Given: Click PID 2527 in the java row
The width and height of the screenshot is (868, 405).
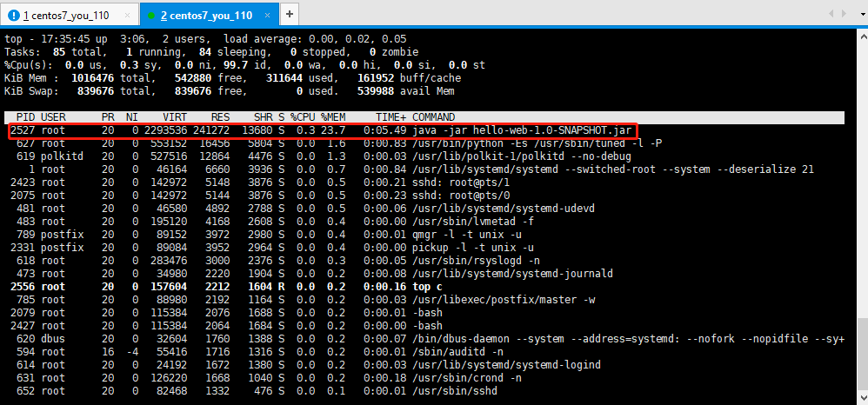Looking at the screenshot, I should (x=23, y=130).
